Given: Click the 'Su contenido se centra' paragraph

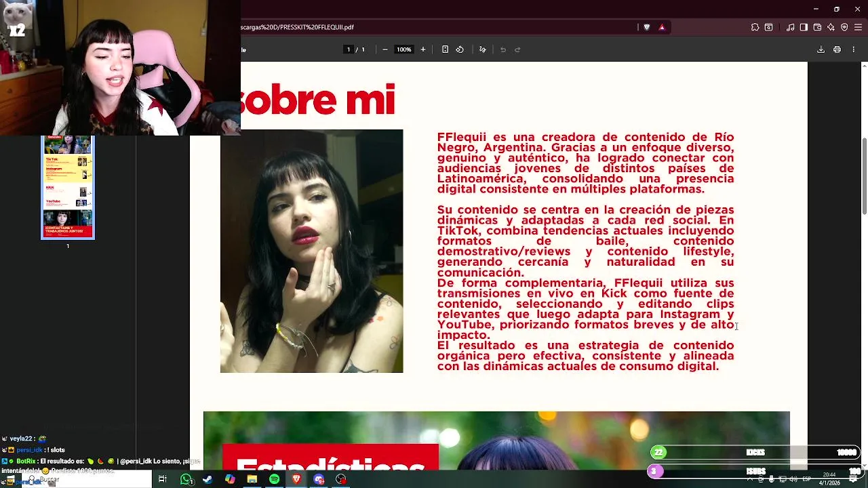Looking at the screenshot, I should click(585, 241).
